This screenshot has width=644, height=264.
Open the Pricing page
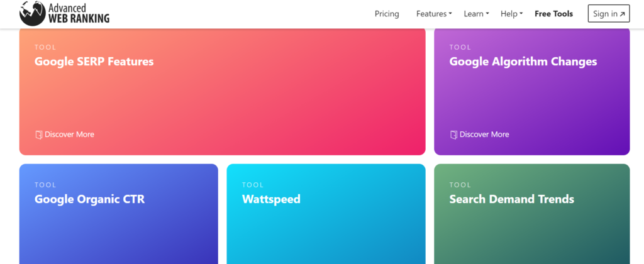387,14
